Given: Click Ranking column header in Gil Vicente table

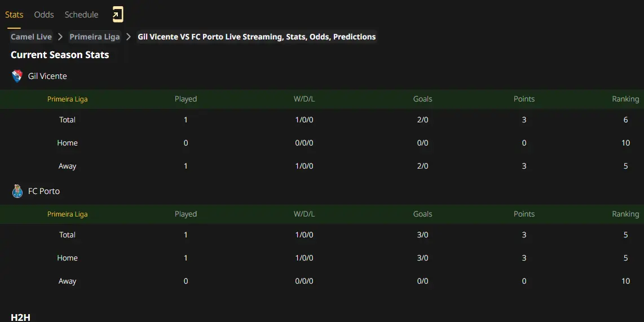Looking at the screenshot, I should click(x=625, y=99).
